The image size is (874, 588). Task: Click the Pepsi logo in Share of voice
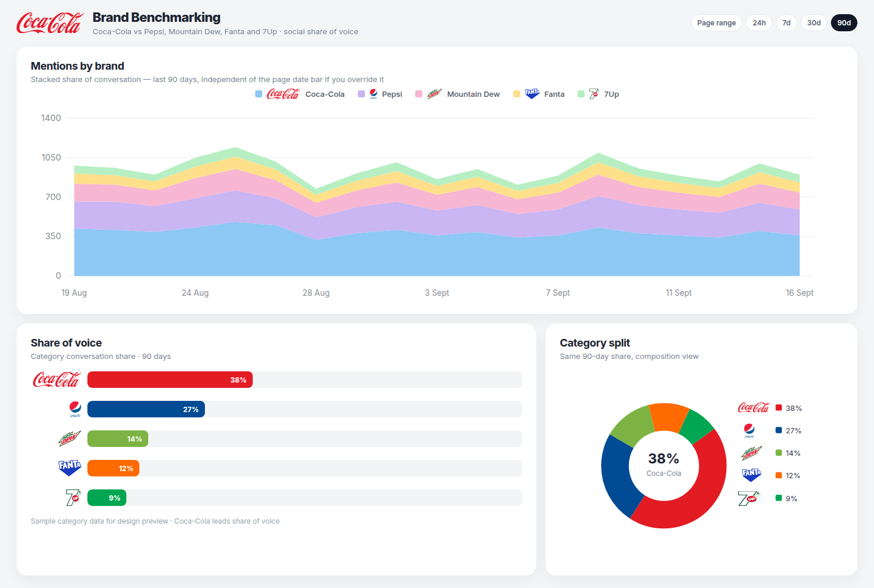[75, 409]
